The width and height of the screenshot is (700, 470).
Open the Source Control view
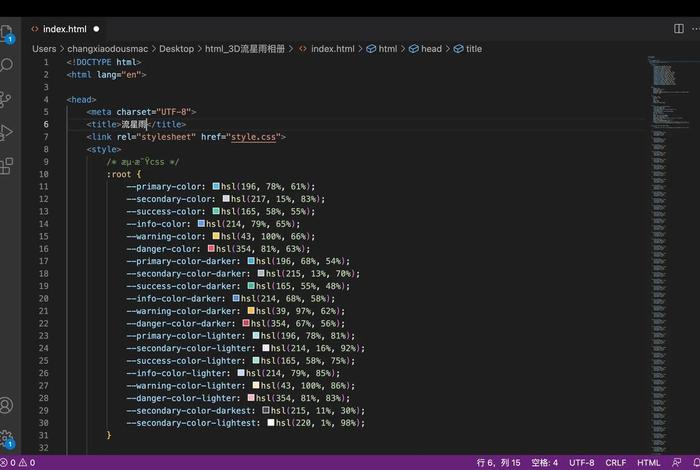pos(5,100)
